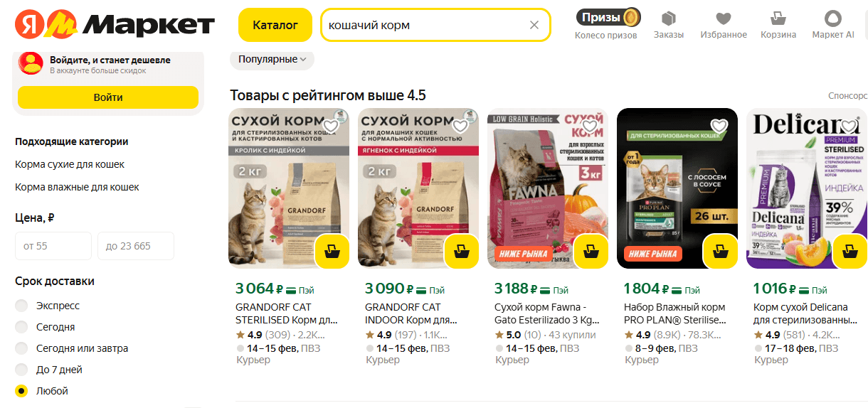Viewport: 868px width, 408px height.
Task: Open the Колесо призов Призы item
Action: pyautogui.click(x=606, y=23)
